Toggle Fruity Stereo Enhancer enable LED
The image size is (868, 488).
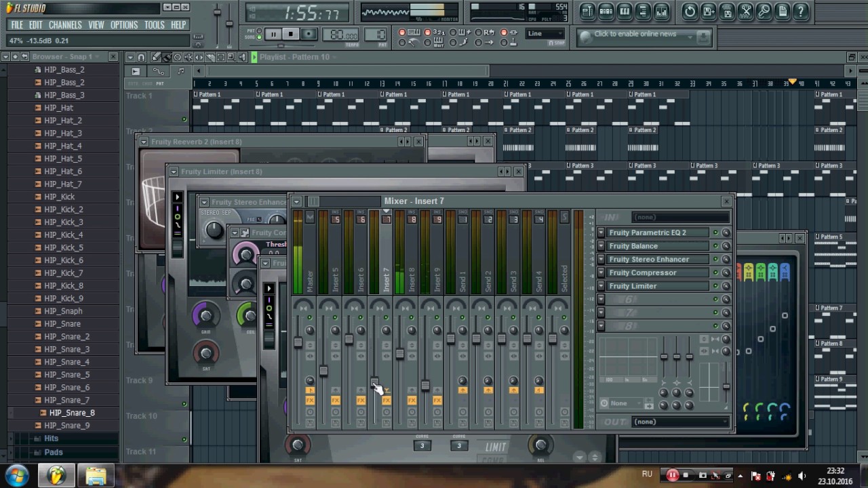tap(715, 259)
